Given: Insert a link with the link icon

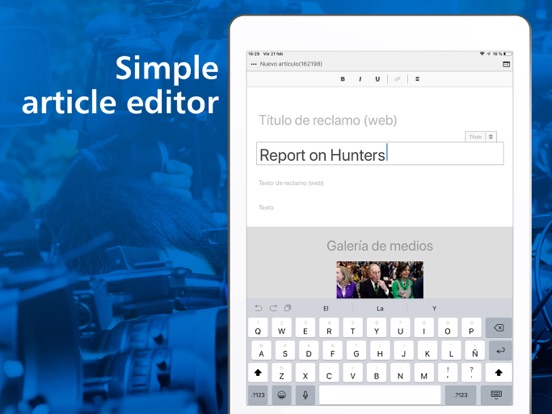Looking at the screenshot, I should pyautogui.click(x=397, y=79).
